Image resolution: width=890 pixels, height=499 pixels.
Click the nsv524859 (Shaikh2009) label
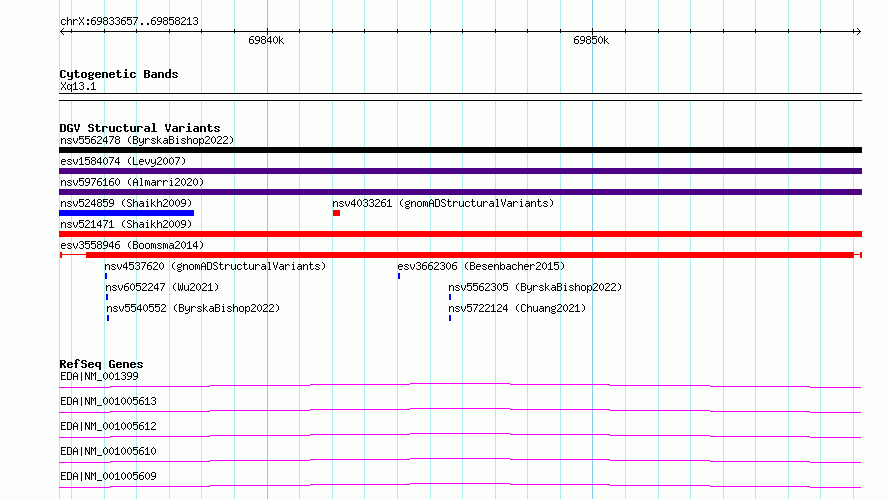pos(126,203)
